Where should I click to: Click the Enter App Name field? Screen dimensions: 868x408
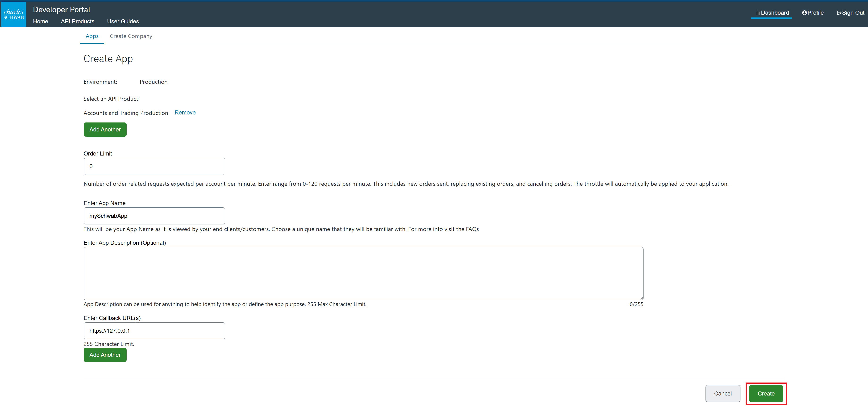click(154, 216)
